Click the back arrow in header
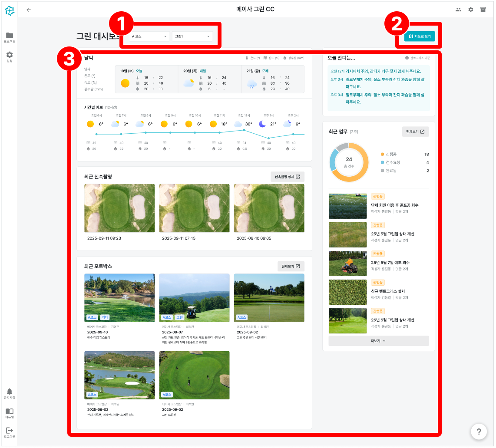 pyautogui.click(x=29, y=10)
